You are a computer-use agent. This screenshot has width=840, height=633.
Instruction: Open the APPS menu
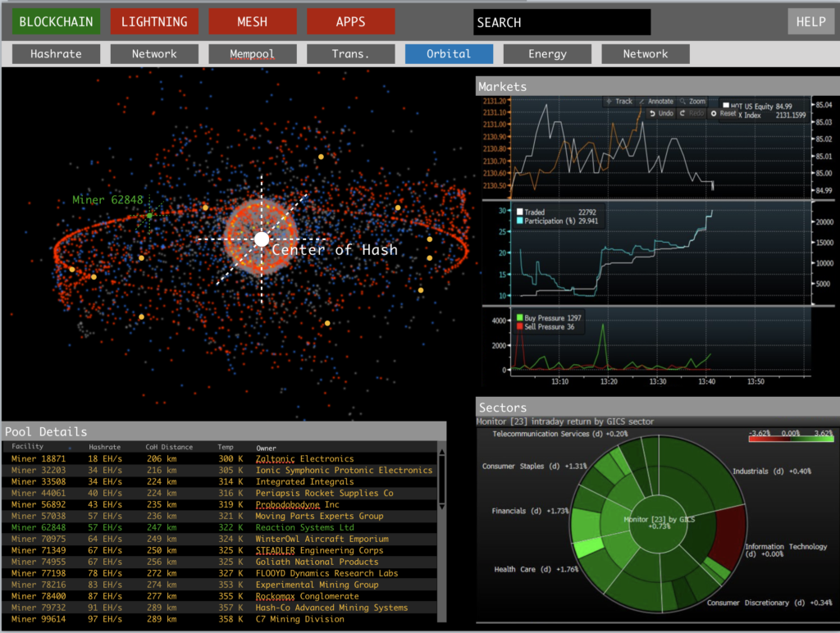(x=350, y=21)
